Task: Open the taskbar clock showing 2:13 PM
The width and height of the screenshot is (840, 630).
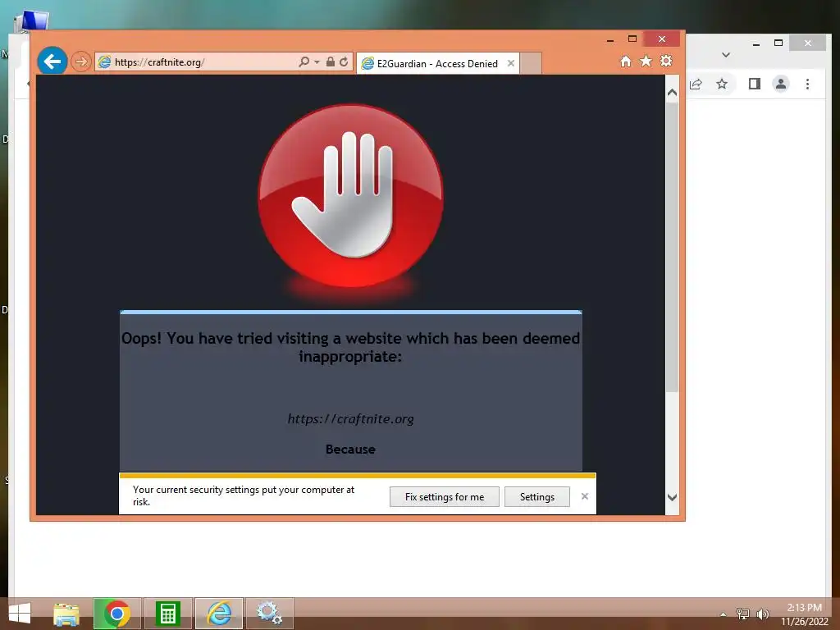Action: pyautogui.click(x=804, y=614)
